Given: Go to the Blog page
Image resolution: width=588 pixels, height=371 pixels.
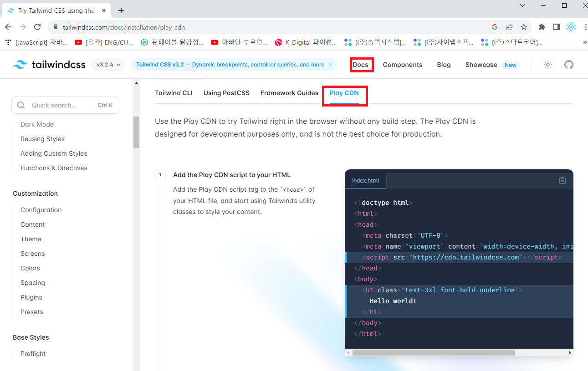Looking at the screenshot, I should click(x=444, y=65).
